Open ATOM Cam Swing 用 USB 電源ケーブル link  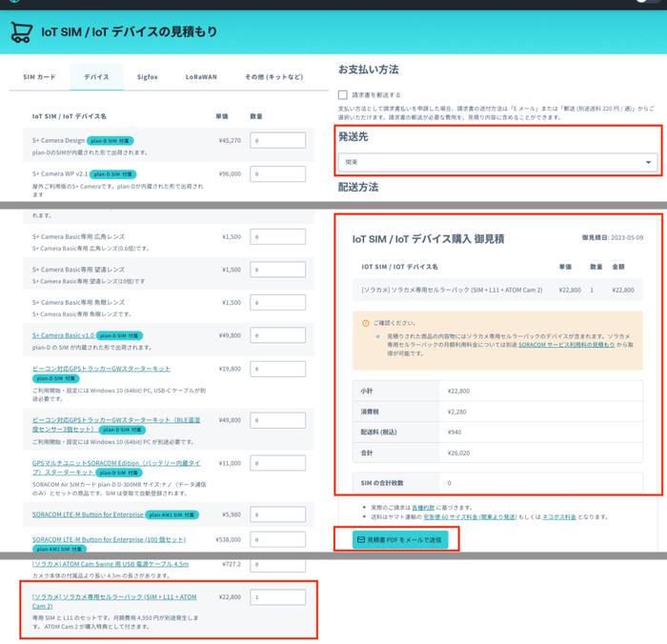click(111, 564)
